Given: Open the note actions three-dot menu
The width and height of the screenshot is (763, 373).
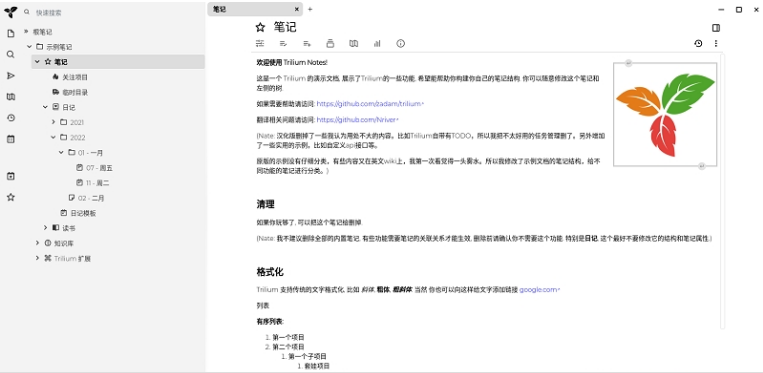Looking at the screenshot, I should click(716, 43).
